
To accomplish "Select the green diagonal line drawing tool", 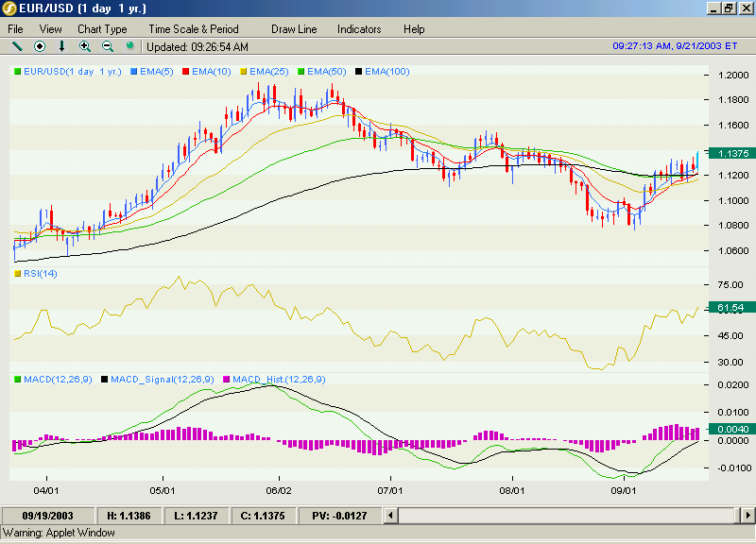I will coord(17,46).
